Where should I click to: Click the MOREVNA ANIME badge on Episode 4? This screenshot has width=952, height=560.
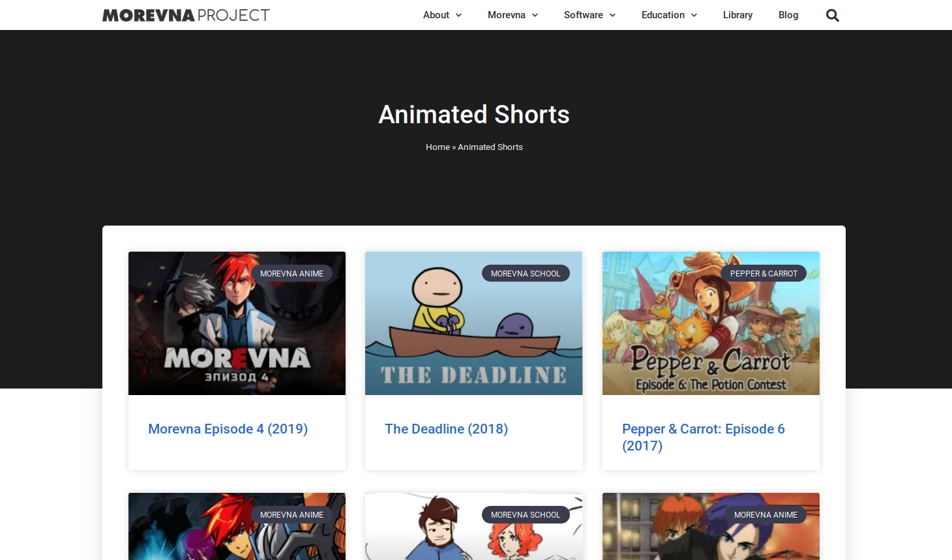(291, 273)
